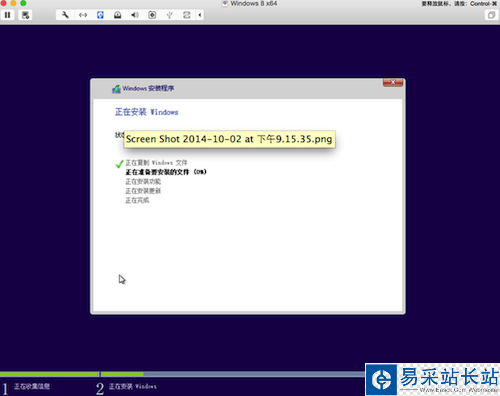Click the camera device icon in the toolbar
The width and height of the screenshot is (500, 396).
[x=152, y=15]
